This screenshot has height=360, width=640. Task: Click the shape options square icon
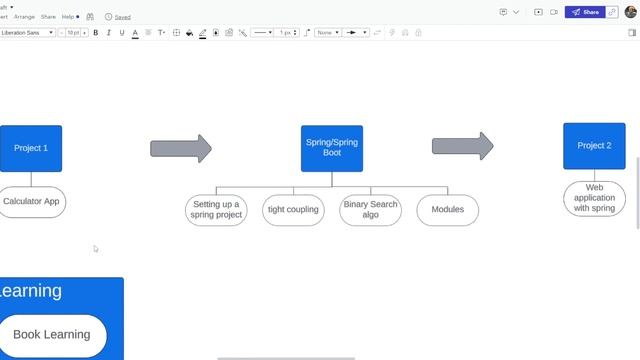[x=176, y=33]
